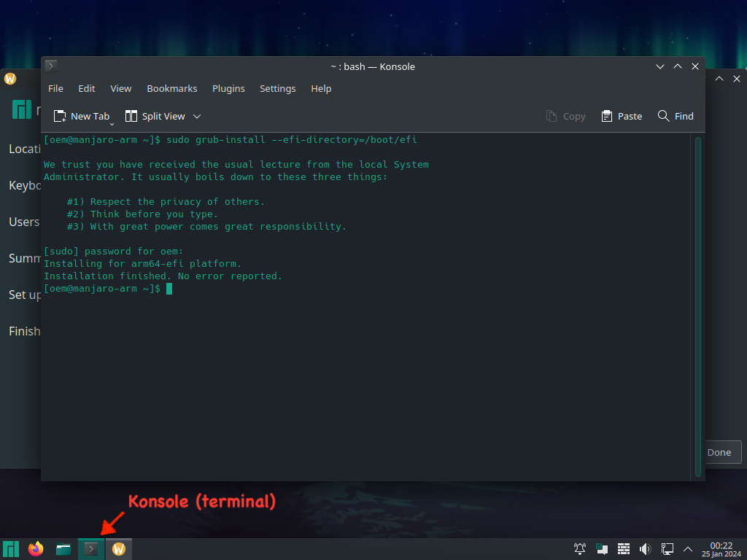Open the firewall tray icon
The image size is (747, 560).
click(x=624, y=549)
